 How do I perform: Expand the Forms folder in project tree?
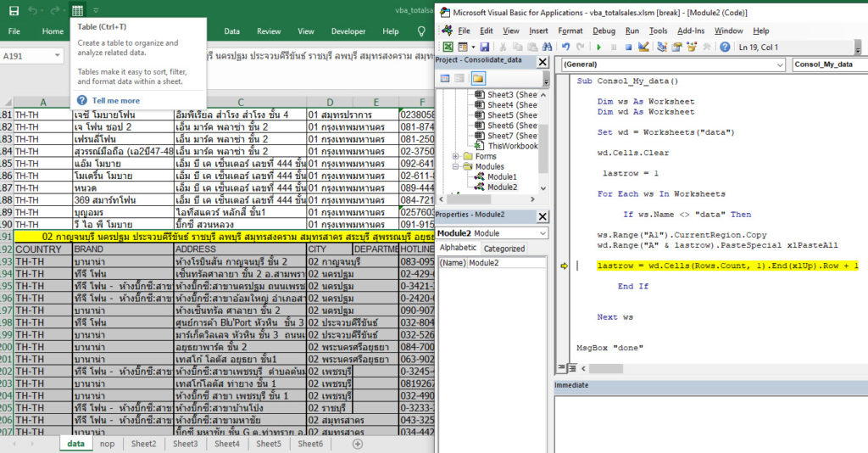tap(455, 156)
